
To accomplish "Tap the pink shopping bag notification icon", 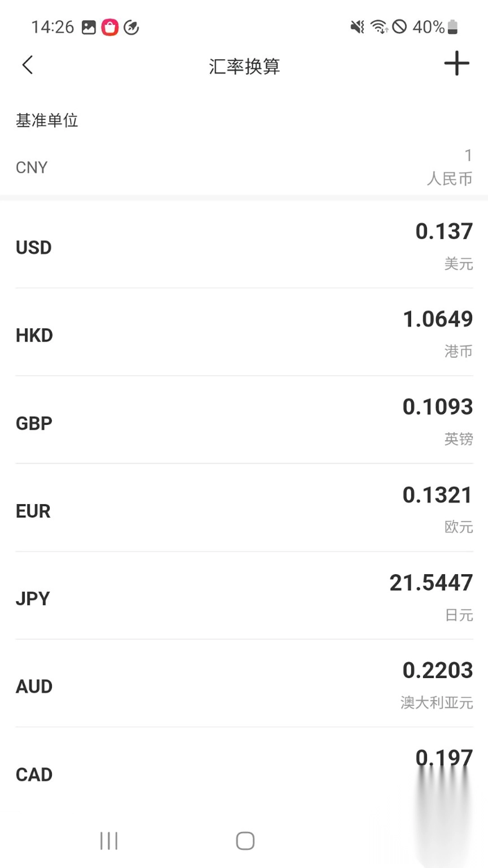I will 110,28.
